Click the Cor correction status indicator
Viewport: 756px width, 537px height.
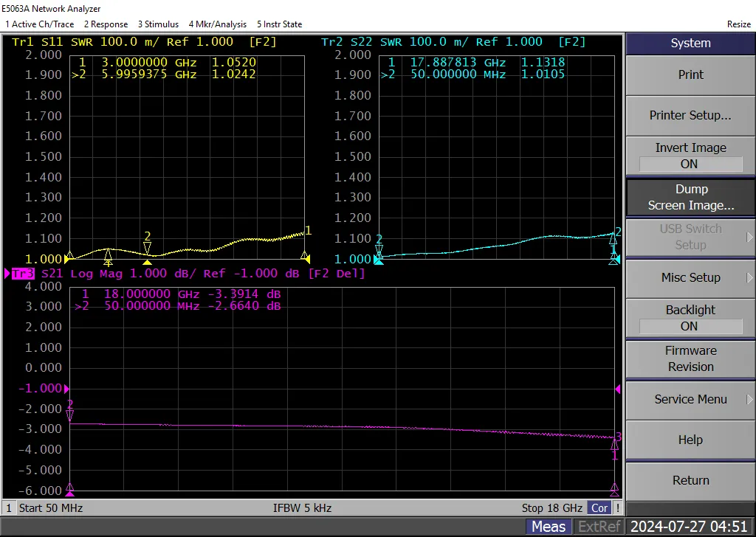pyautogui.click(x=599, y=508)
